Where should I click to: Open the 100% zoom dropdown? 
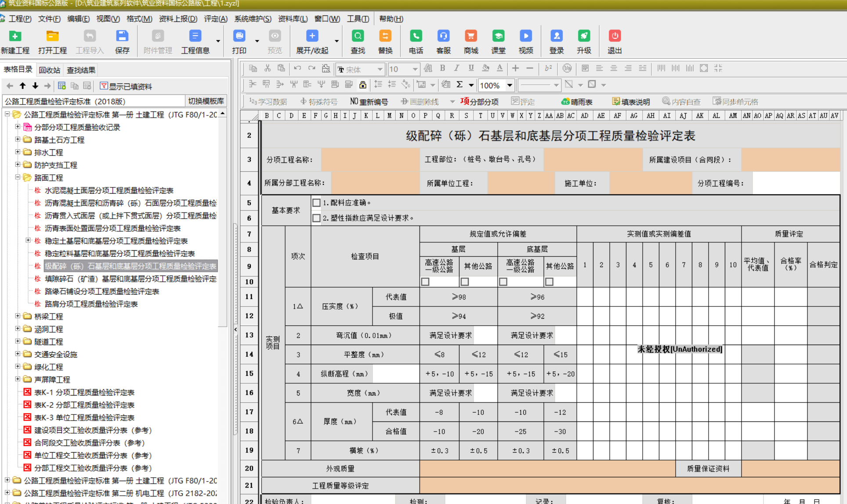[x=510, y=85]
